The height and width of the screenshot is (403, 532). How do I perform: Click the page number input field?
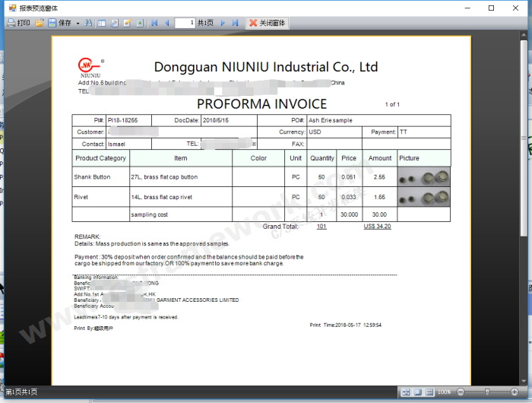(185, 23)
